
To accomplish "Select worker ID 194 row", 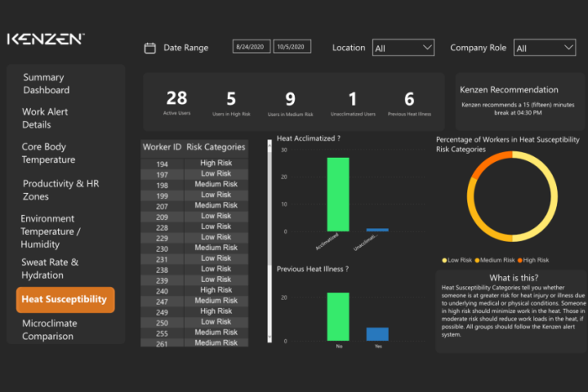I will coord(194,164).
